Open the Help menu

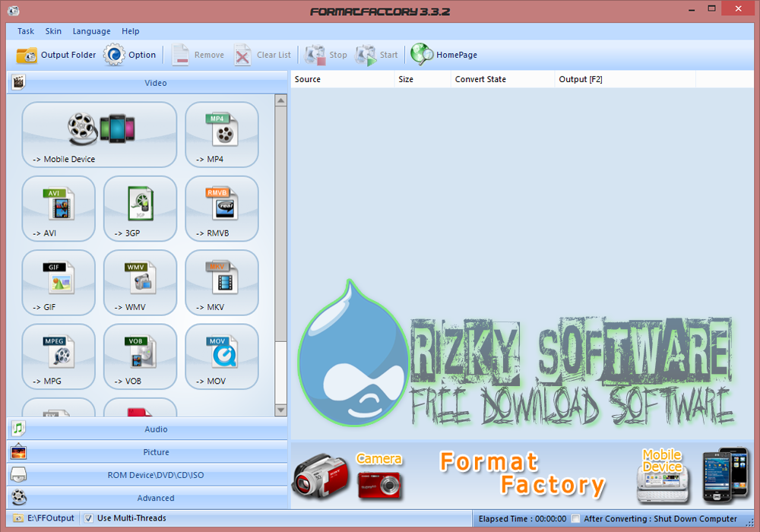tap(131, 31)
